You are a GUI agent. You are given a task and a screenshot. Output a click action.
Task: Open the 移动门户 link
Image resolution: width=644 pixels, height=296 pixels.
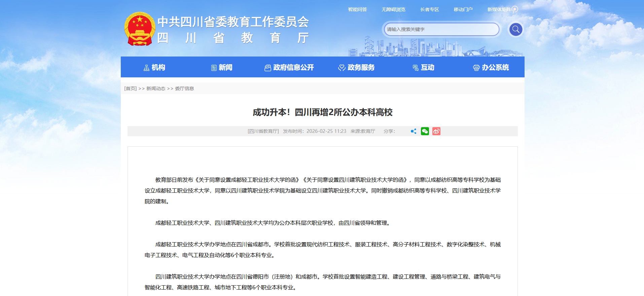tap(463, 9)
